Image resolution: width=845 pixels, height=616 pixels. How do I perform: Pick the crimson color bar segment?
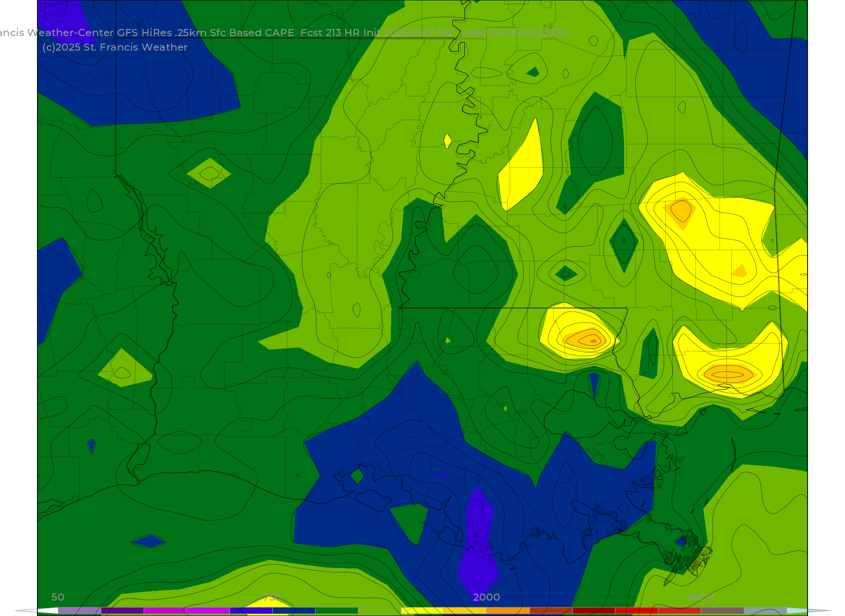coord(680,611)
